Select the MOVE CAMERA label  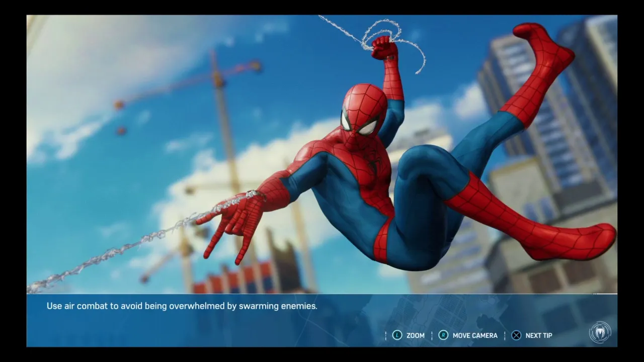pyautogui.click(x=475, y=335)
